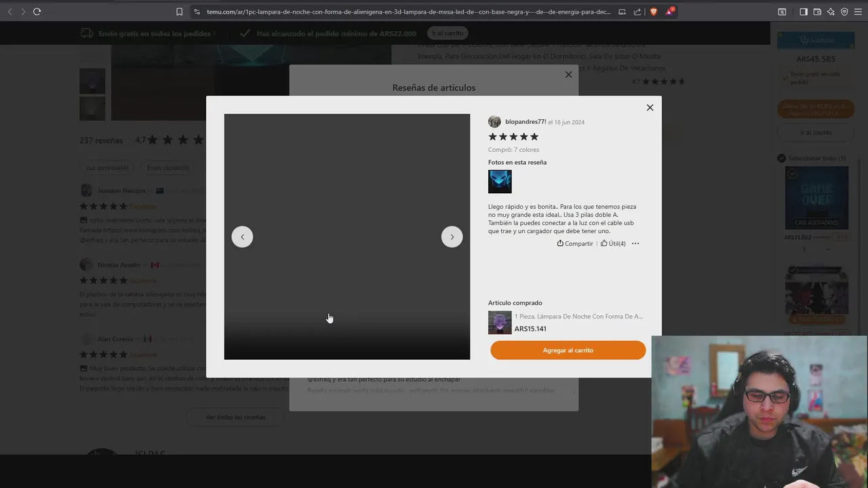The height and width of the screenshot is (488, 868).
Task: Go back with the browser back arrow
Action: tap(9, 12)
